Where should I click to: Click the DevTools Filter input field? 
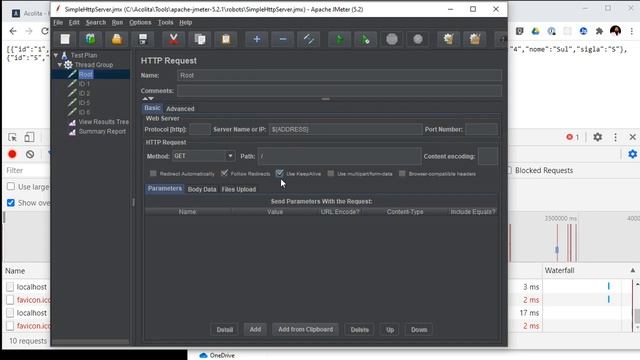(x=27, y=170)
